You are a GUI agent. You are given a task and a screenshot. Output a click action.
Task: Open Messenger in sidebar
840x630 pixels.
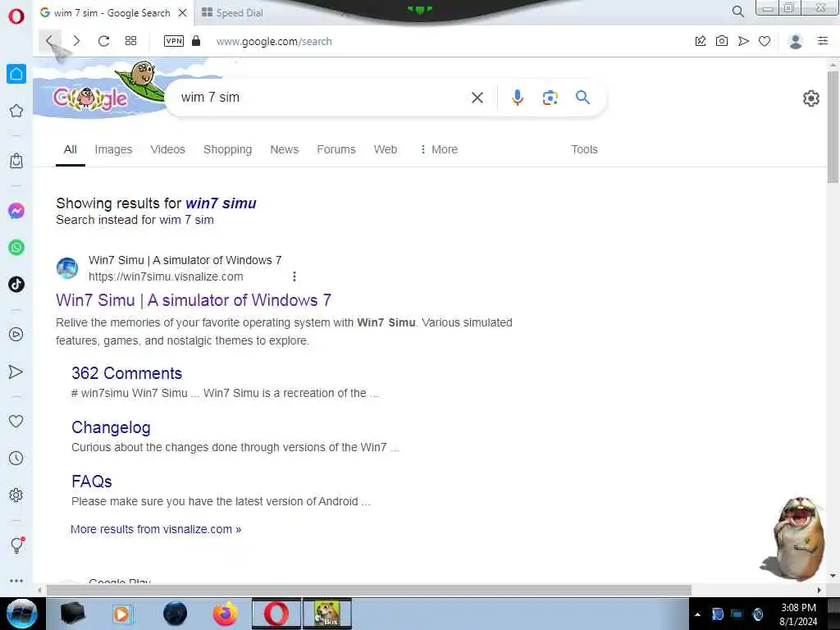[x=16, y=211]
